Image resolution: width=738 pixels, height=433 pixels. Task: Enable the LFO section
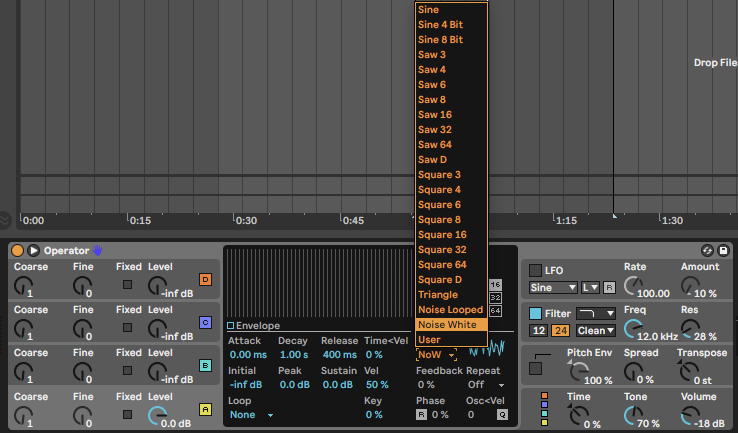[x=535, y=270]
